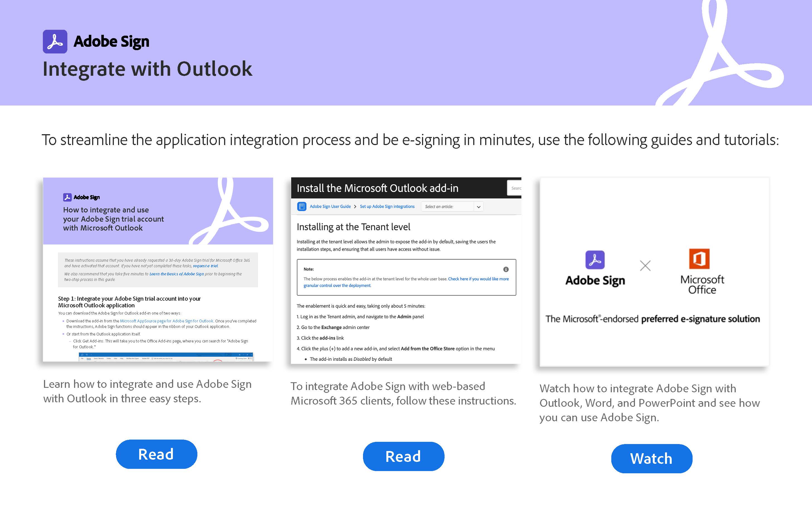Viewport: 812px width, 522px height.
Task: Click step '3. Click the add-ins link'
Action: (320, 338)
